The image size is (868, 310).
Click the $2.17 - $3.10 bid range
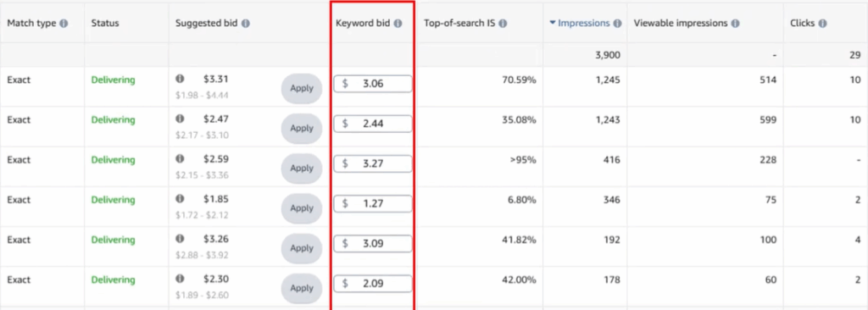(x=202, y=135)
